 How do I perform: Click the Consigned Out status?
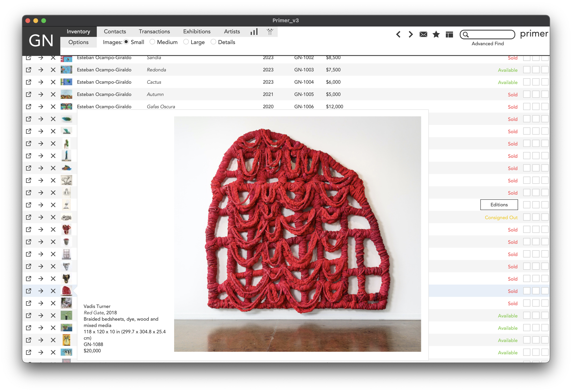click(x=501, y=218)
